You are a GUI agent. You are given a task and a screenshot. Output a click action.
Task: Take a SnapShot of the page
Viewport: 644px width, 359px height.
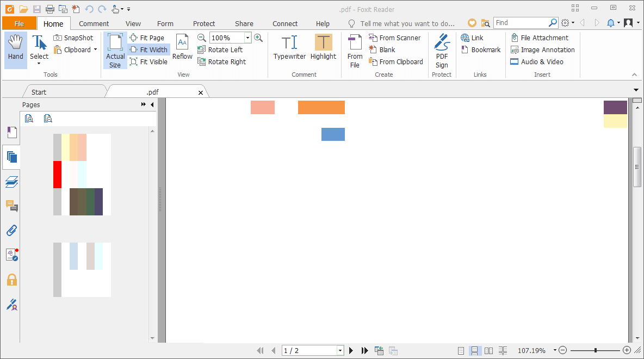(x=73, y=38)
